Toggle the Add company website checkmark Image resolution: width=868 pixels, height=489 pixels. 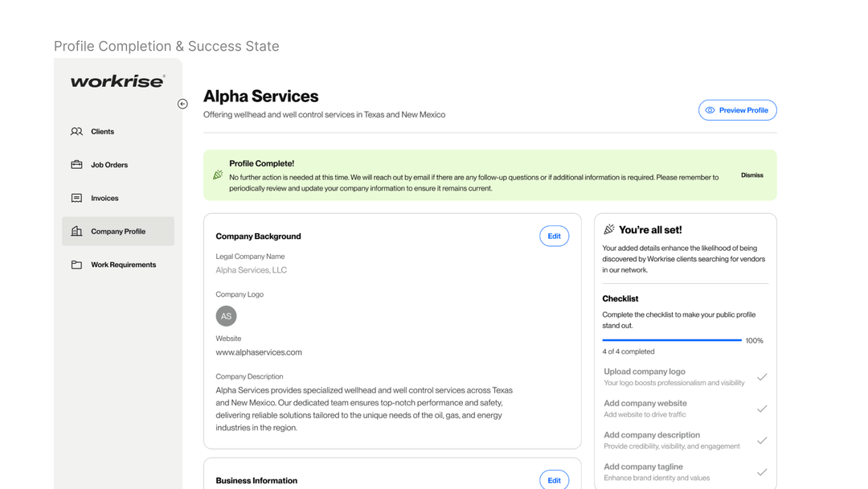click(762, 408)
